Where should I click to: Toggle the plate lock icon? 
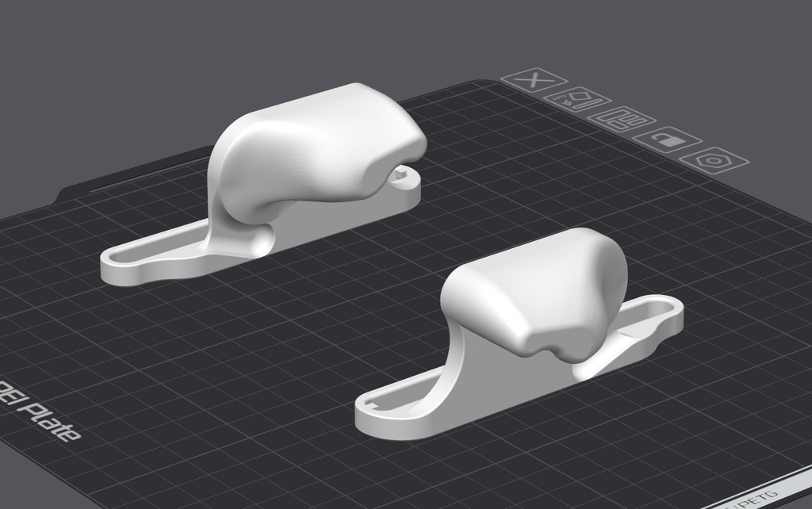tap(666, 140)
